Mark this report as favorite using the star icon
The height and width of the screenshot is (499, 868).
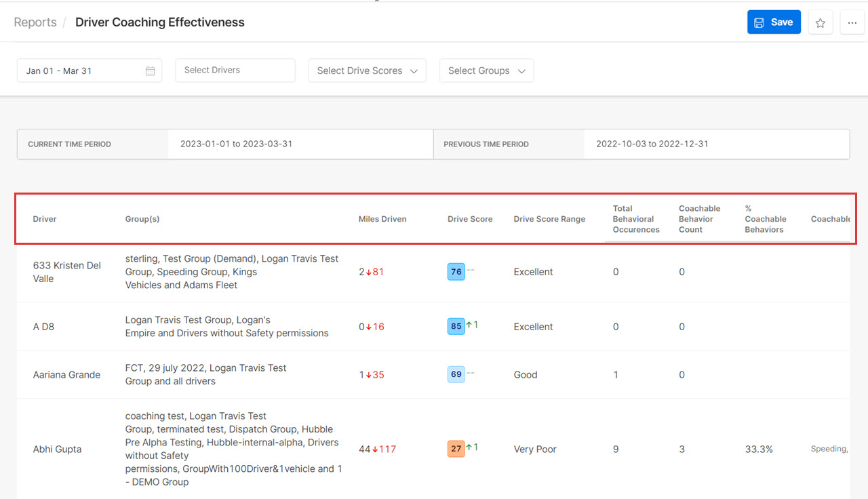(x=820, y=22)
